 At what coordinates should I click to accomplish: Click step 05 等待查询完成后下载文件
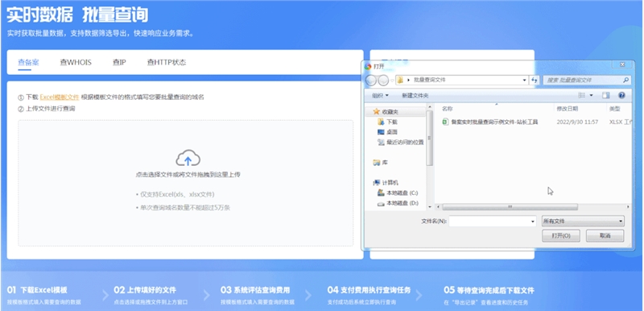coord(489,291)
